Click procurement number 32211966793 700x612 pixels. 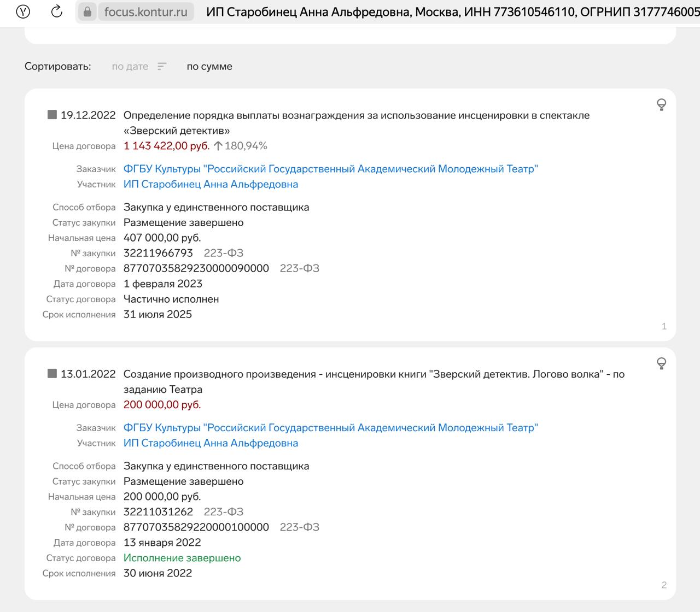point(158,253)
